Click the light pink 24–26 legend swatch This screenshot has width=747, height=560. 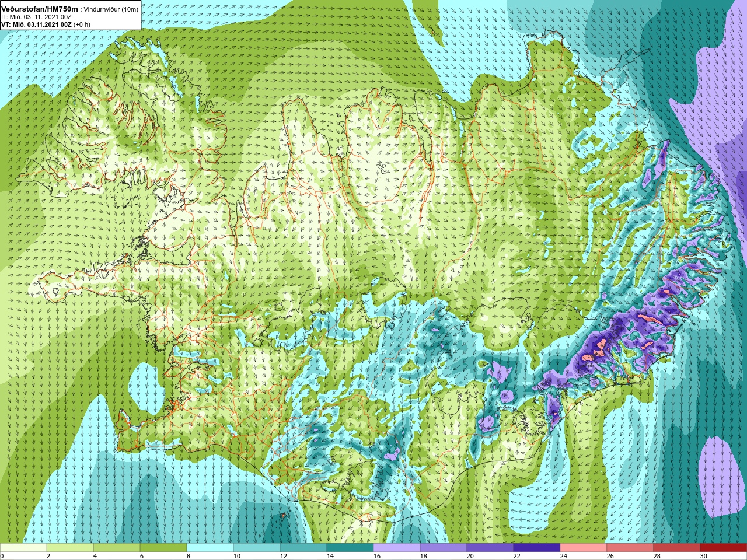[584, 548]
